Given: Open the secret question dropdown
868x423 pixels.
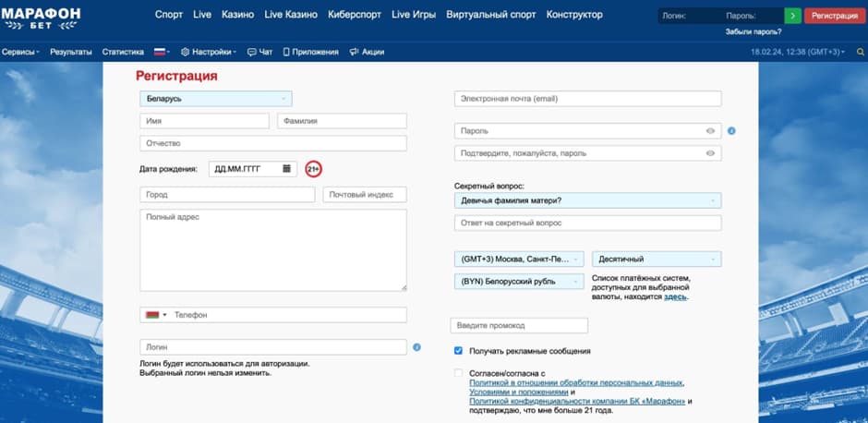Looking at the screenshot, I should [x=588, y=200].
